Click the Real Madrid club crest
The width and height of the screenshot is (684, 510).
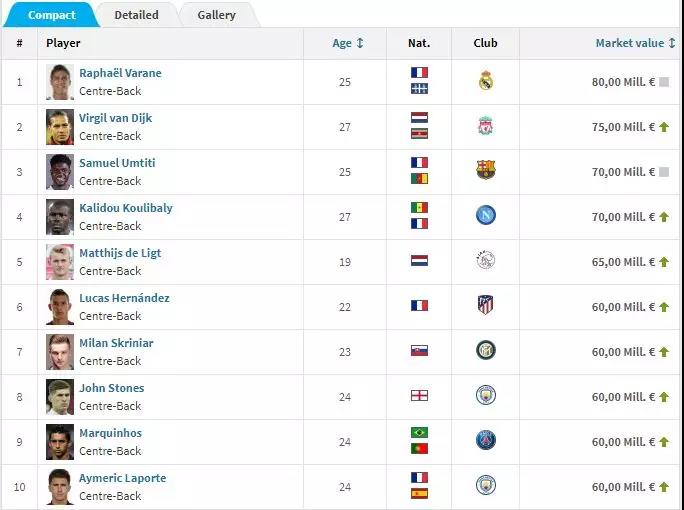point(486,81)
